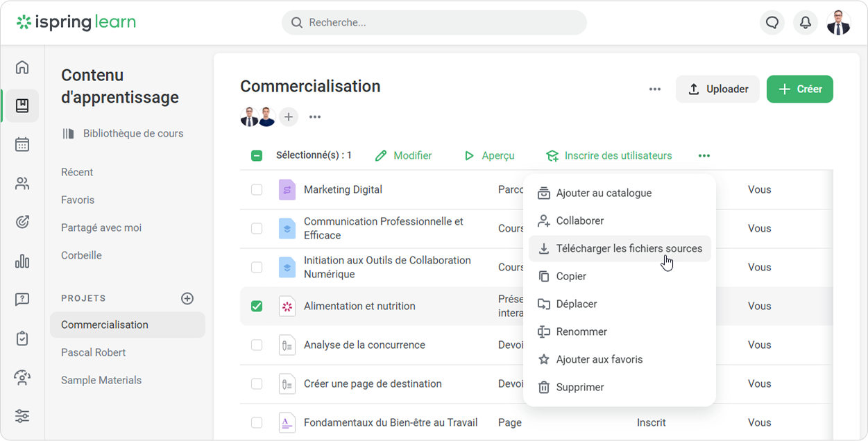
Task: Open the messages chat bubble icon
Action: [772, 23]
